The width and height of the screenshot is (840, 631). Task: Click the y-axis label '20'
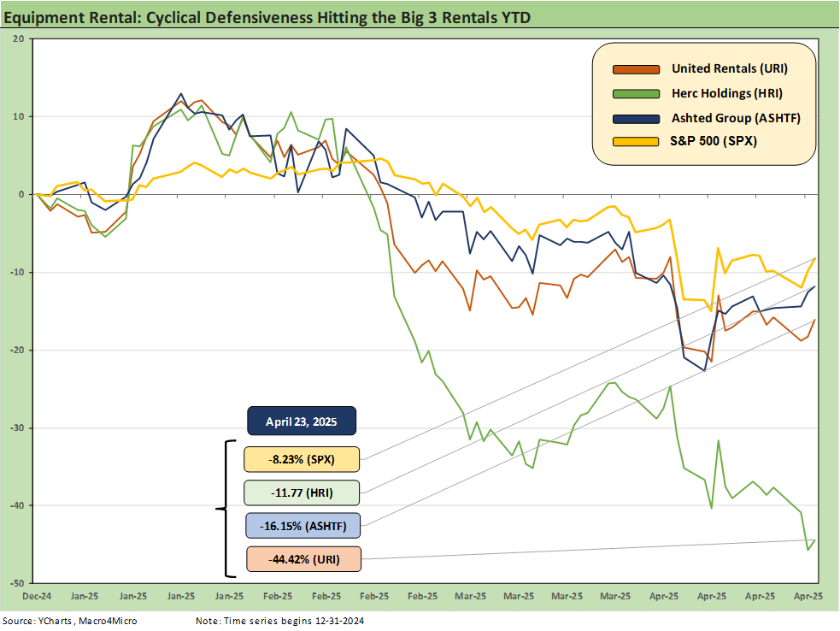click(x=19, y=39)
